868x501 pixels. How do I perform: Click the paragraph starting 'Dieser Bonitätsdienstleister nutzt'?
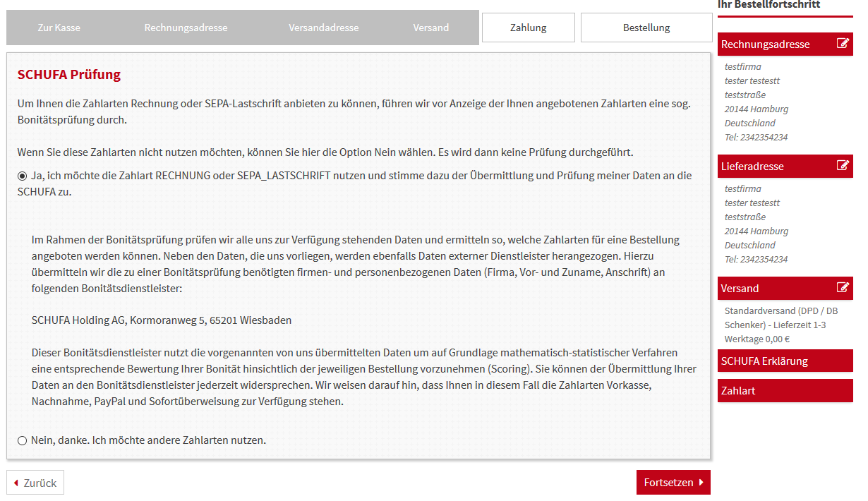coord(364,377)
